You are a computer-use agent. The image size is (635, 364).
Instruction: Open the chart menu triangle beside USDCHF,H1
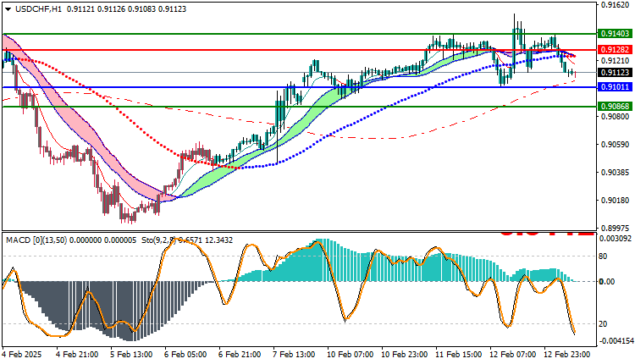click(x=8, y=9)
